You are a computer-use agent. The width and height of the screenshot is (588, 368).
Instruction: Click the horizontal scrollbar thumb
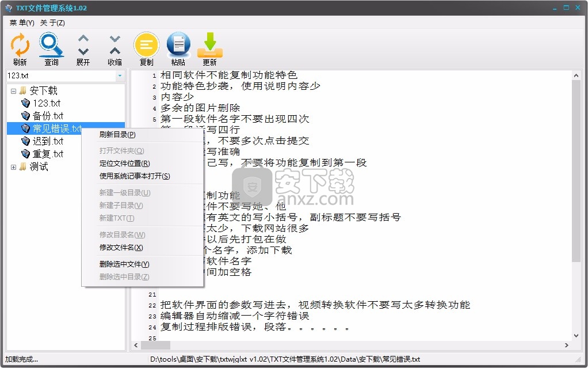point(155,345)
